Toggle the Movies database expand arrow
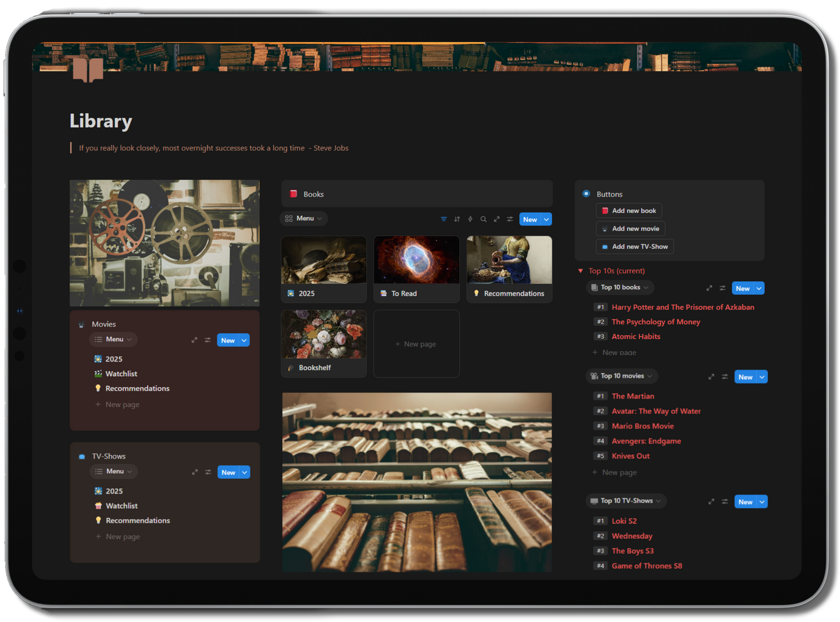The width and height of the screenshot is (840, 622). (195, 340)
